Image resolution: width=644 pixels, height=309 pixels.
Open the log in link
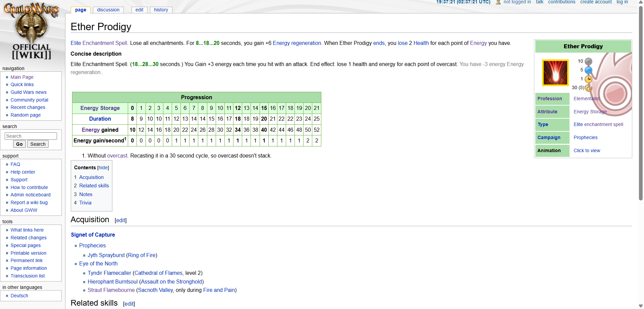point(622,2)
